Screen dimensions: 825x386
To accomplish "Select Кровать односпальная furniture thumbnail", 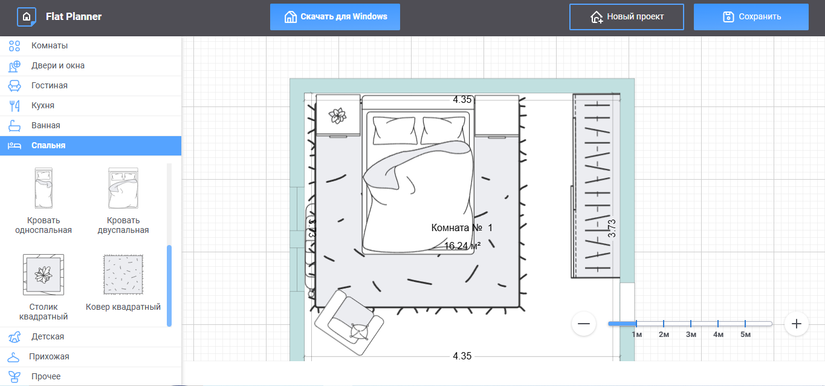I will [43, 189].
